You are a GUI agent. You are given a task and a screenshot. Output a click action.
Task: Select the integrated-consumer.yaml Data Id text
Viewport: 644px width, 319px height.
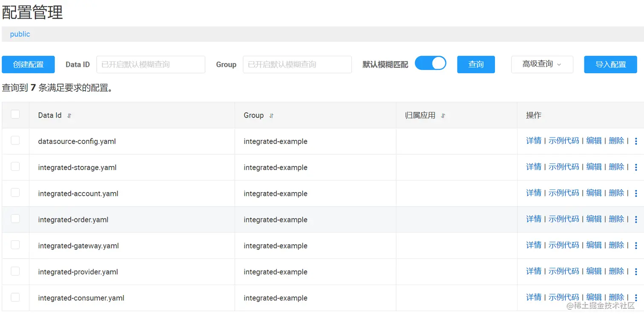[81, 298]
